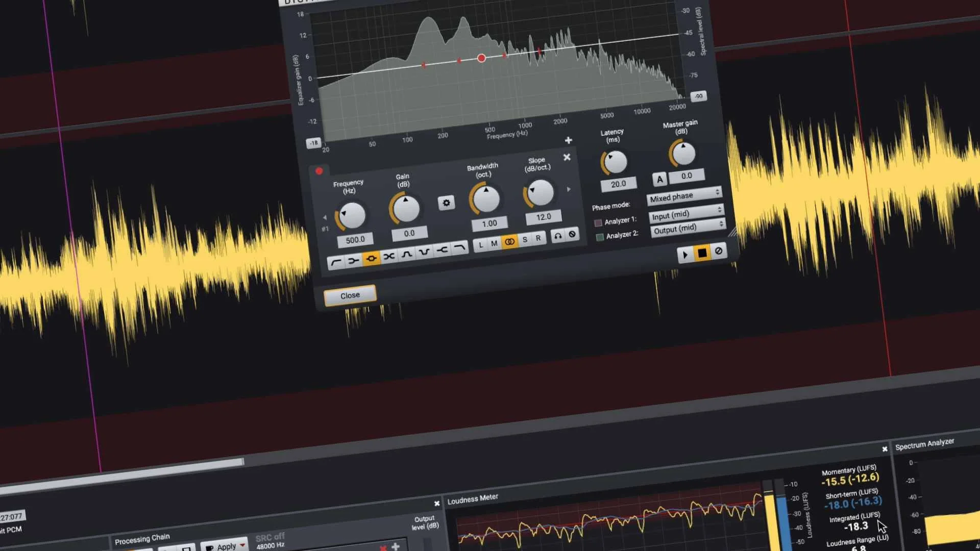Bypass the band with the slashed-circle icon
Viewport: 980px width, 551px height.
pos(572,234)
